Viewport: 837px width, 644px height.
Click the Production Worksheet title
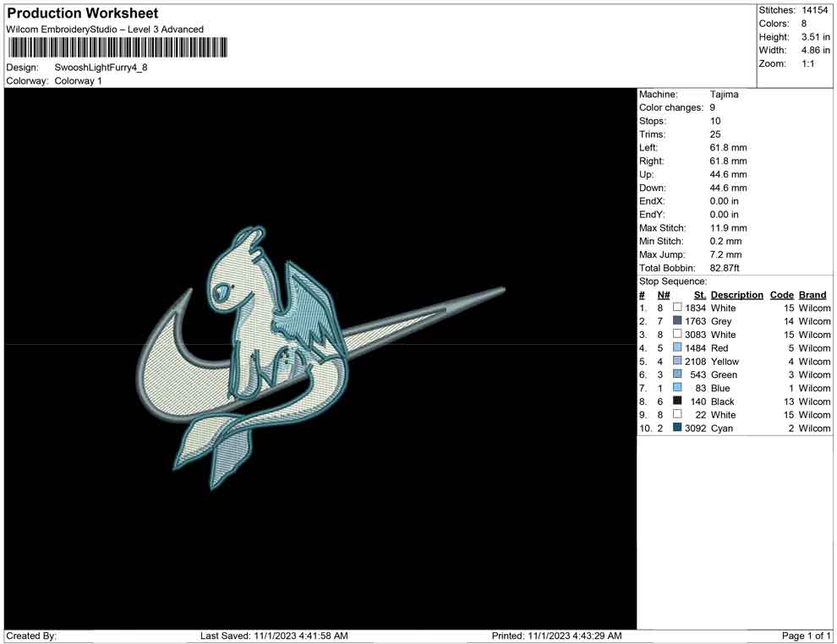pyautogui.click(x=83, y=14)
